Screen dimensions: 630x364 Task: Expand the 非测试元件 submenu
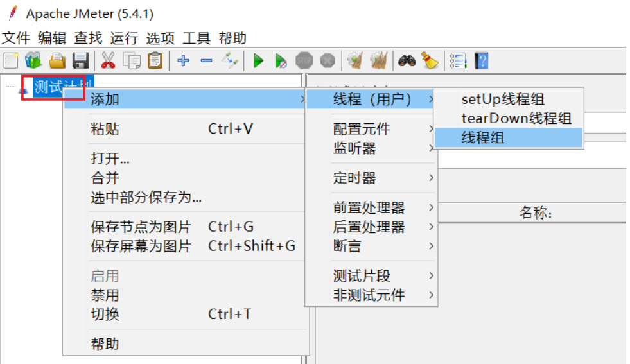[371, 295]
